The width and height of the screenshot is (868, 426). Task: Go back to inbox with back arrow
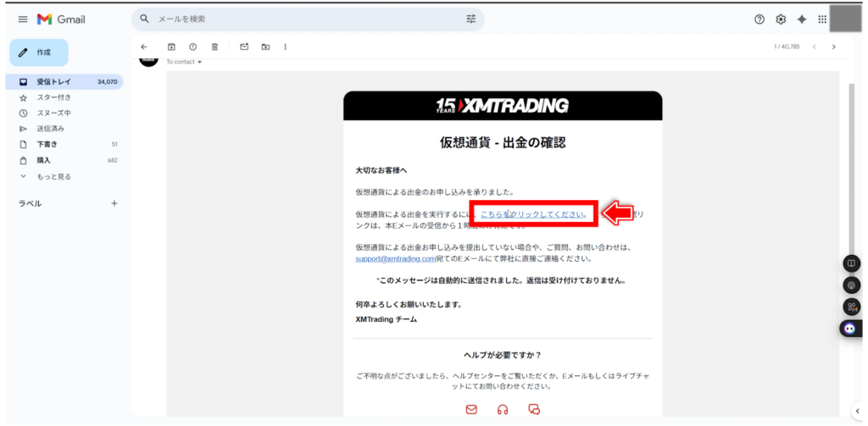point(144,47)
